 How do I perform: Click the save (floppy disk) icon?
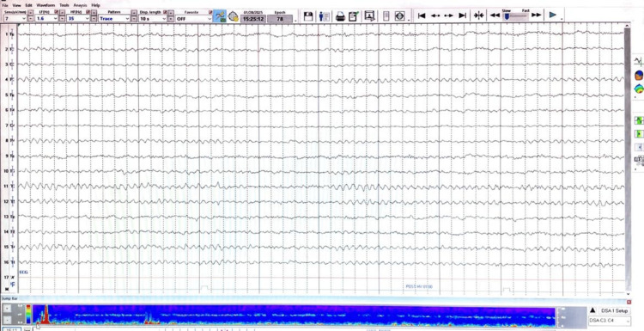coord(308,16)
